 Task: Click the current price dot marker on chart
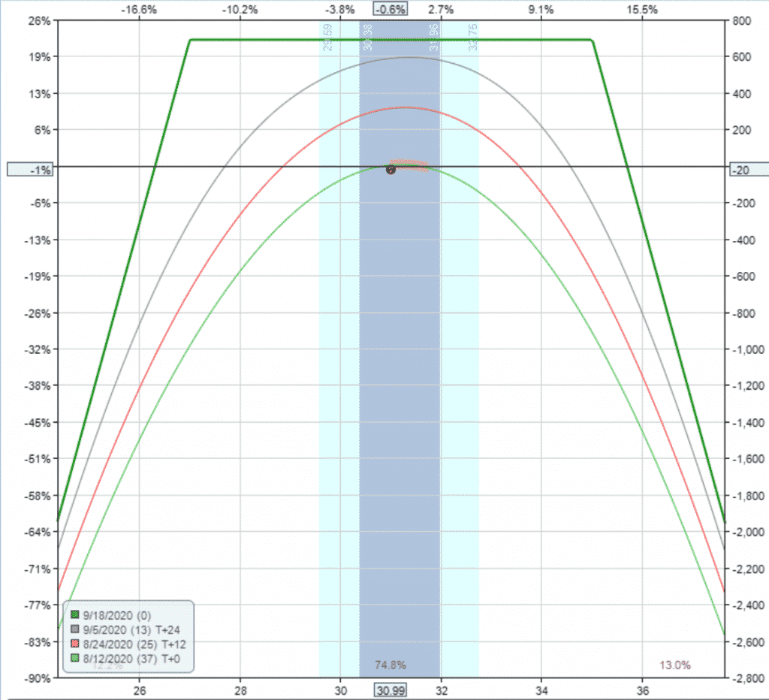tap(391, 170)
